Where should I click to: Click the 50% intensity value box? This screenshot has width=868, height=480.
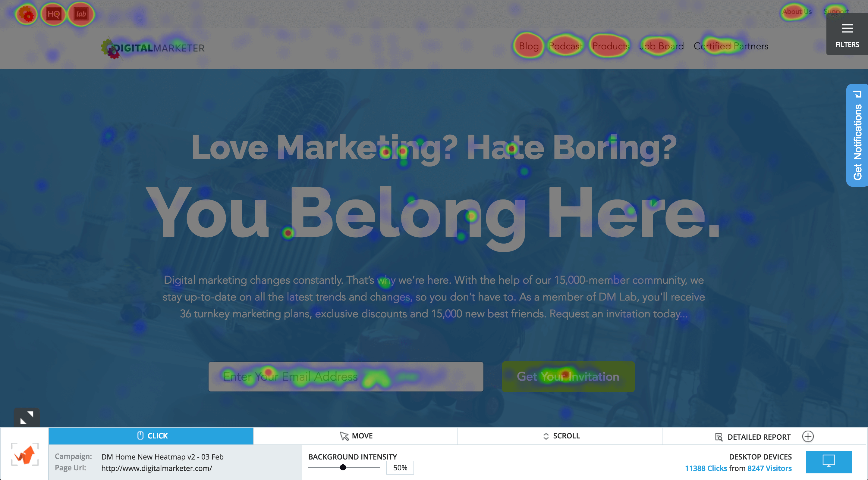click(400, 468)
